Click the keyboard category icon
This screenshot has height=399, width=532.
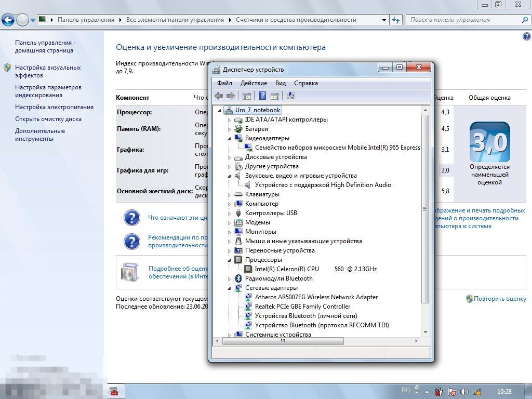238,194
